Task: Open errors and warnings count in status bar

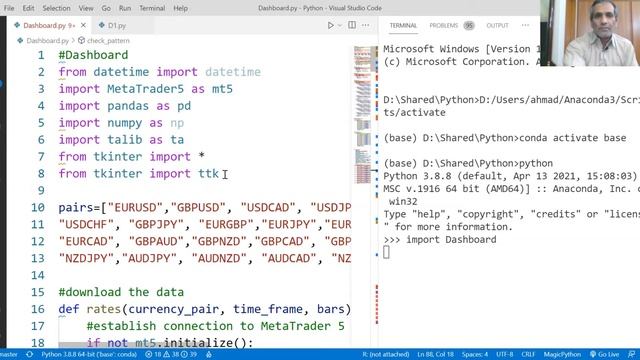Action: pos(171,354)
